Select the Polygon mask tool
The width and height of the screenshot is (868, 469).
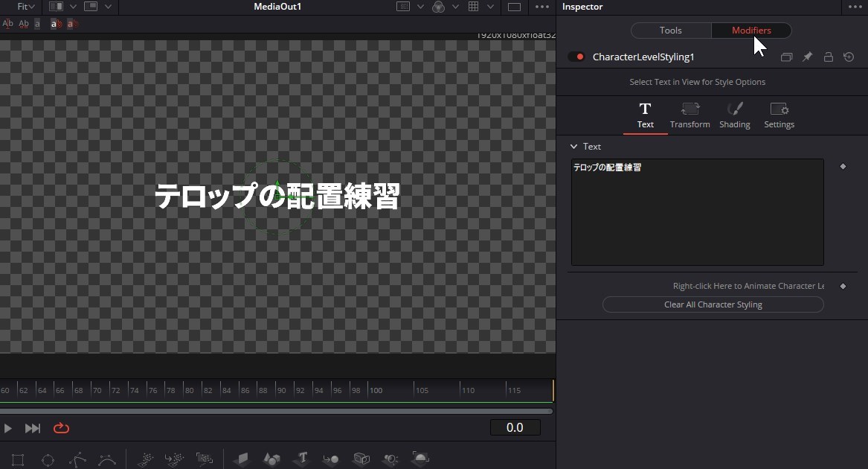pyautogui.click(x=77, y=459)
